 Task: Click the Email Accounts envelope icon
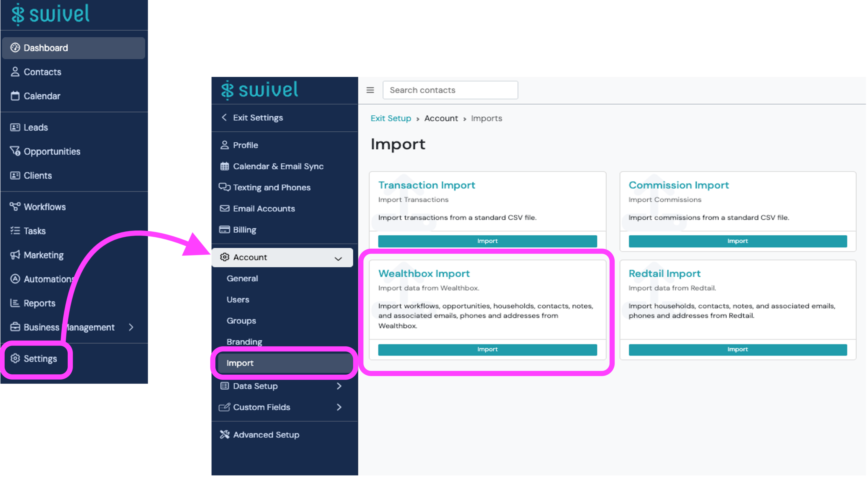pos(225,208)
